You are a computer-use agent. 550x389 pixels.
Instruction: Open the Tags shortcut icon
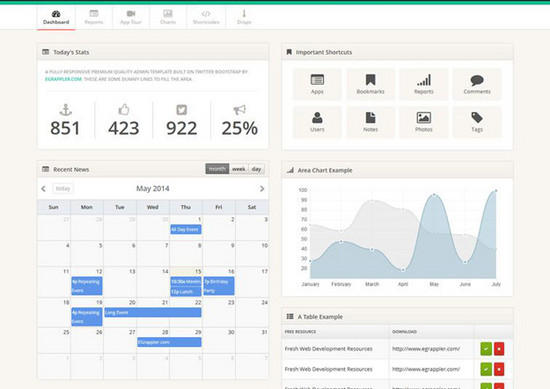coord(477,122)
